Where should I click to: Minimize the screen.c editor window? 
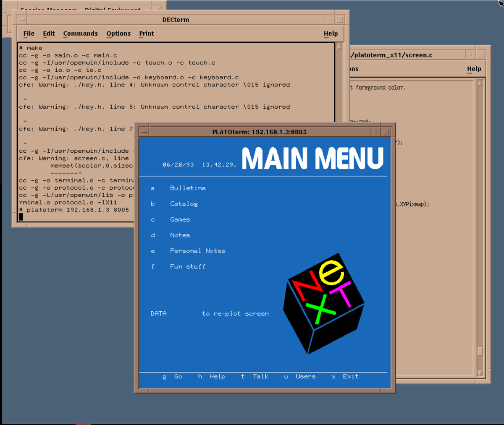(x=471, y=55)
